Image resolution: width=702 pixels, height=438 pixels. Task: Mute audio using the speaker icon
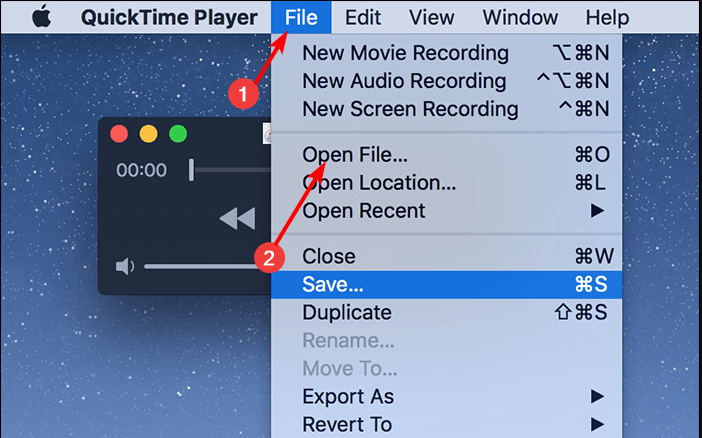point(125,266)
